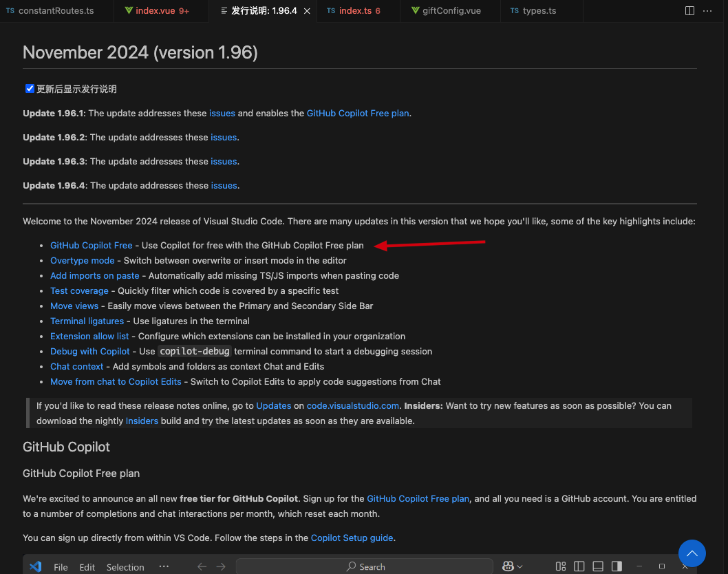Select the Copilot icon in the title bar
Screen dimensions: 728x574
508,566
